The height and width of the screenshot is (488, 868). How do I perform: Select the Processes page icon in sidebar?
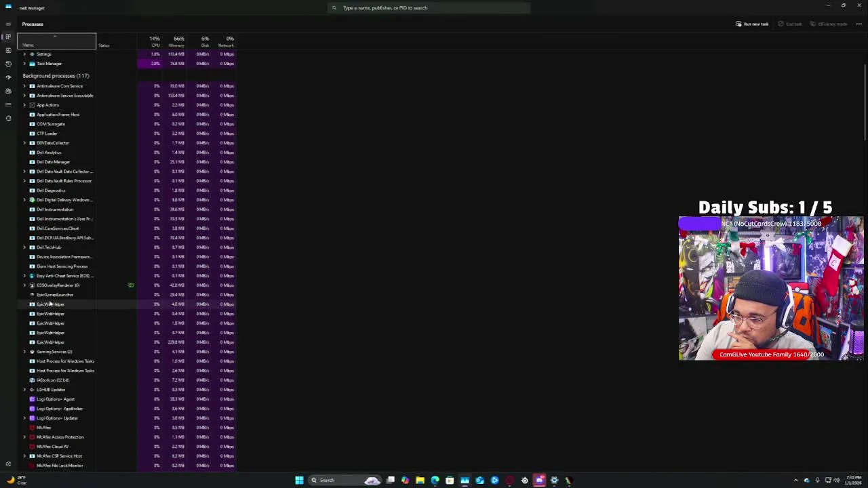[x=8, y=37]
